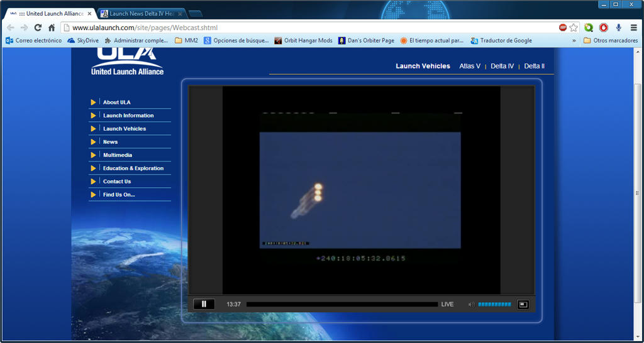Close the United Launch Alliance tab
Screen dimensions: 644x343
(x=89, y=14)
